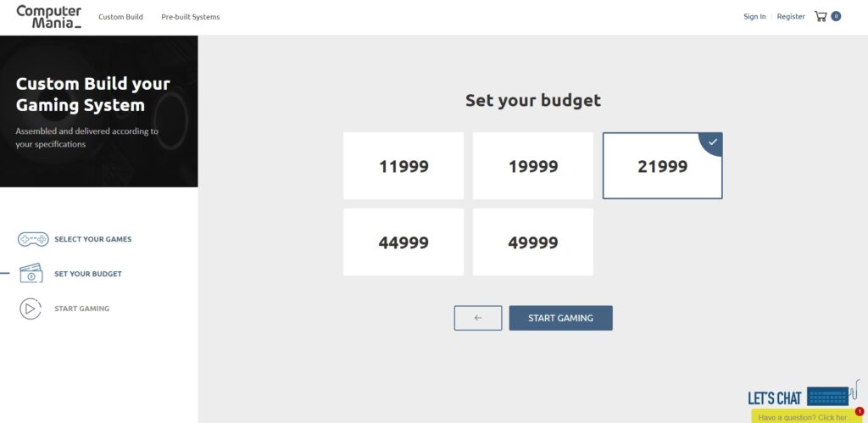Open the shopping cart icon
The width and height of the screenshot is (868, 423).
click(x=821, y=16)
